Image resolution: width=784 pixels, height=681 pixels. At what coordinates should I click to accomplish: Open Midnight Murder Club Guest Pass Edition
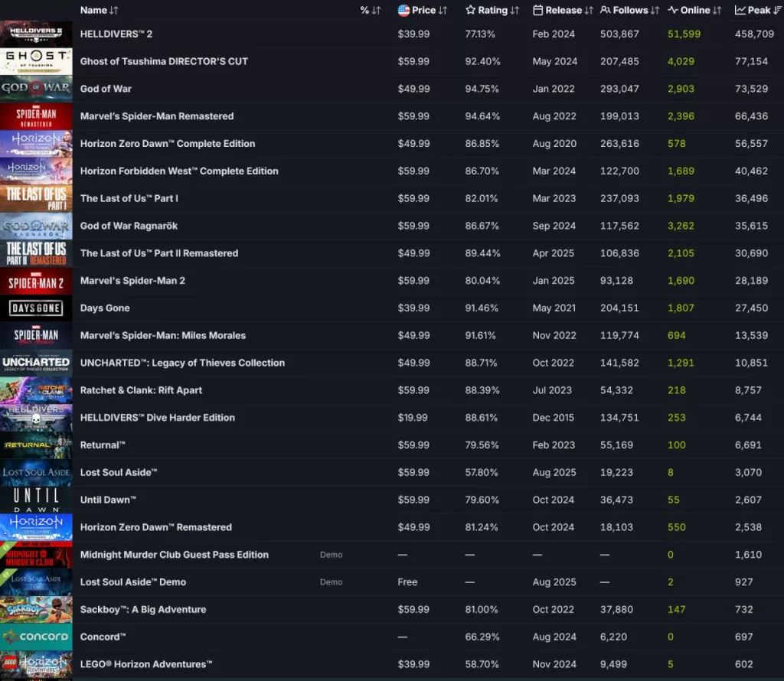174,555
